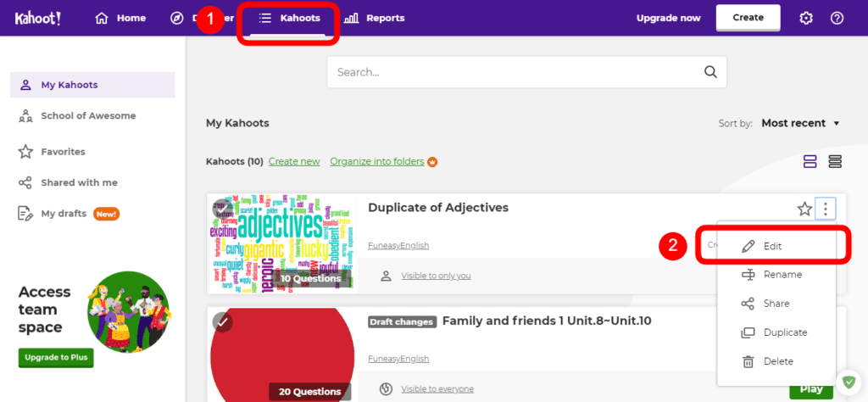The height and width of the screenshot is (402, 868).
Task: Open the Kahoots tab
Action: [290, 19]
